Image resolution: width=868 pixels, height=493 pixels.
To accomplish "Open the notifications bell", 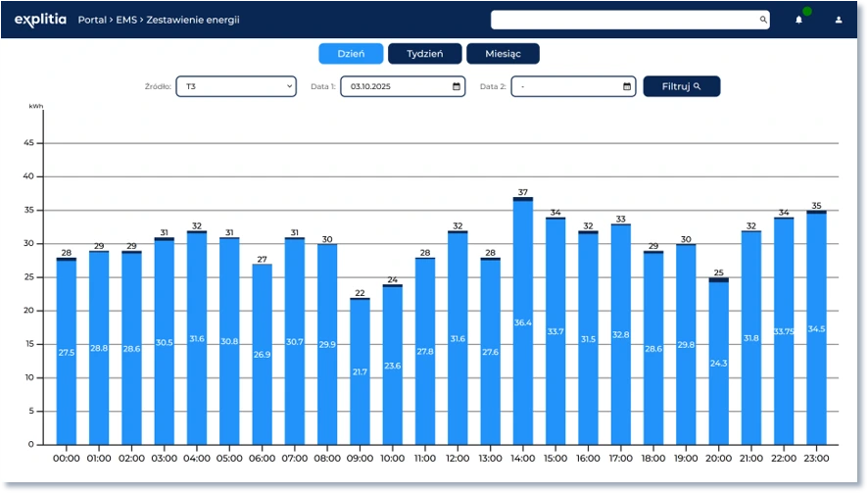I will click(798, 20).
